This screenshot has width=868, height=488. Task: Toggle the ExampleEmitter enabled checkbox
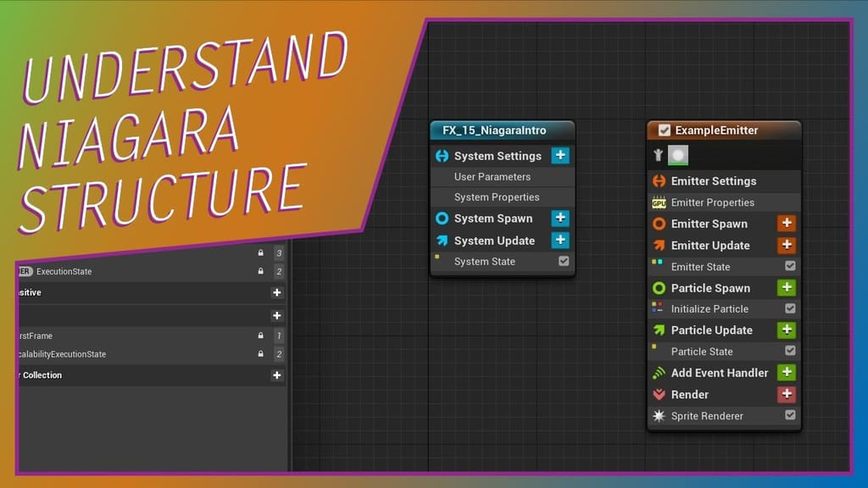[x=665, y=130]
